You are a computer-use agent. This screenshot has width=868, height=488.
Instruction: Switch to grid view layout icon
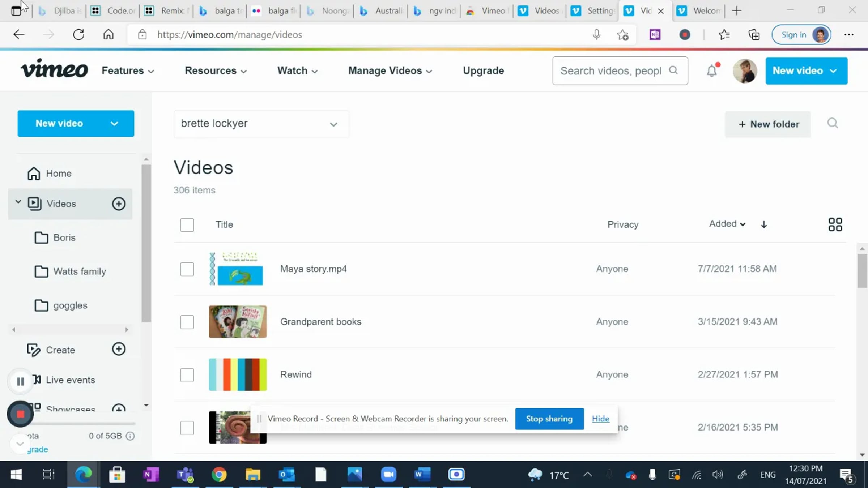coord(835,224)
